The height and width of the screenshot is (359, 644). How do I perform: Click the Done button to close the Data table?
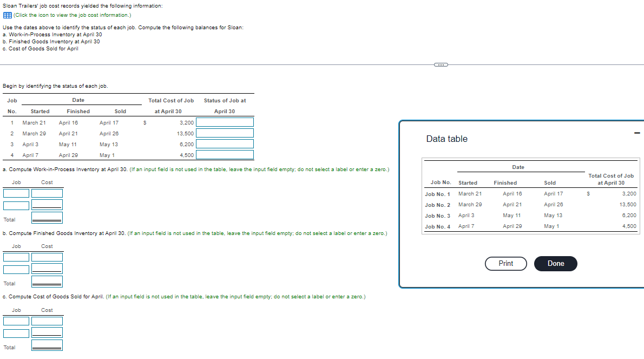click(555, 264)
